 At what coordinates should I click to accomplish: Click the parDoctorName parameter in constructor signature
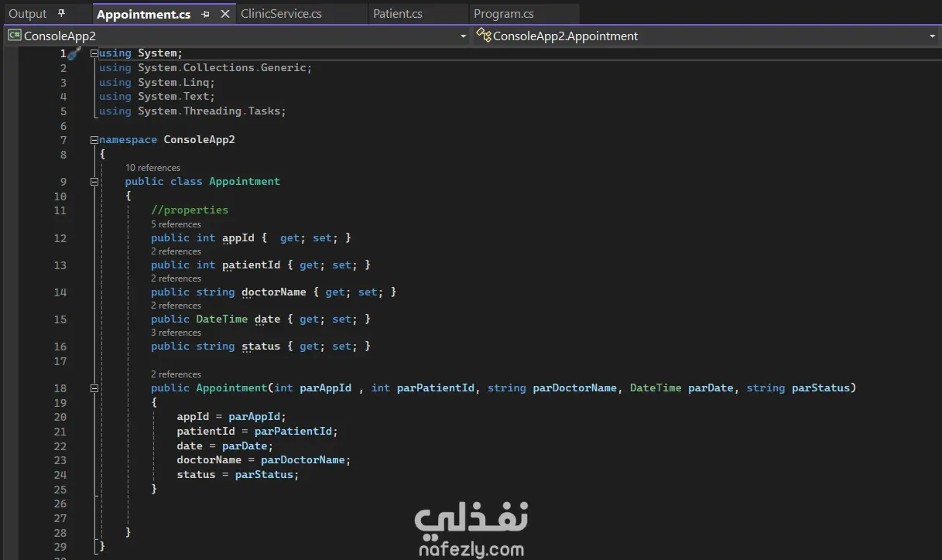[x=575, y=388]
